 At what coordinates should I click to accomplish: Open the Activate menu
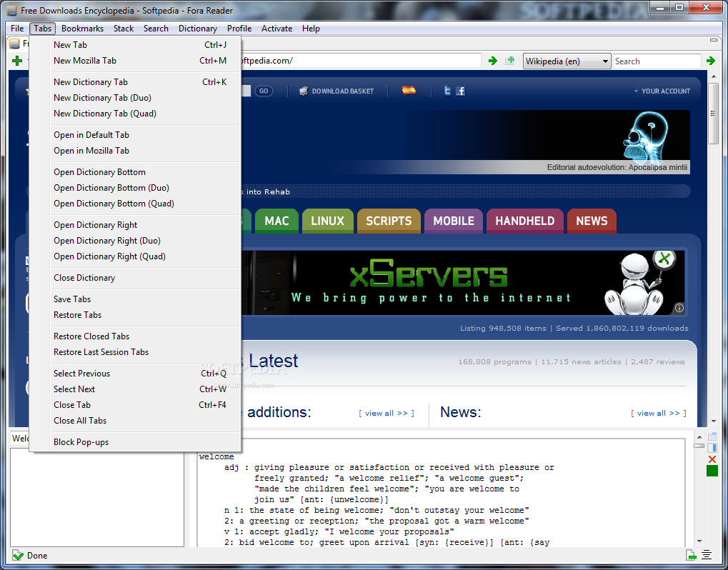coord(276,29)
